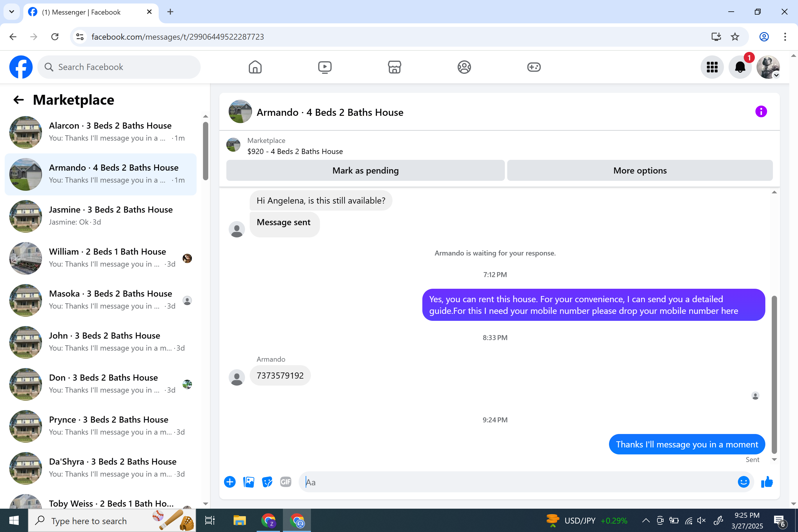Choose a sticker in the composer
This screenshot has height=532, width=798.
click(x=267, y=482)
